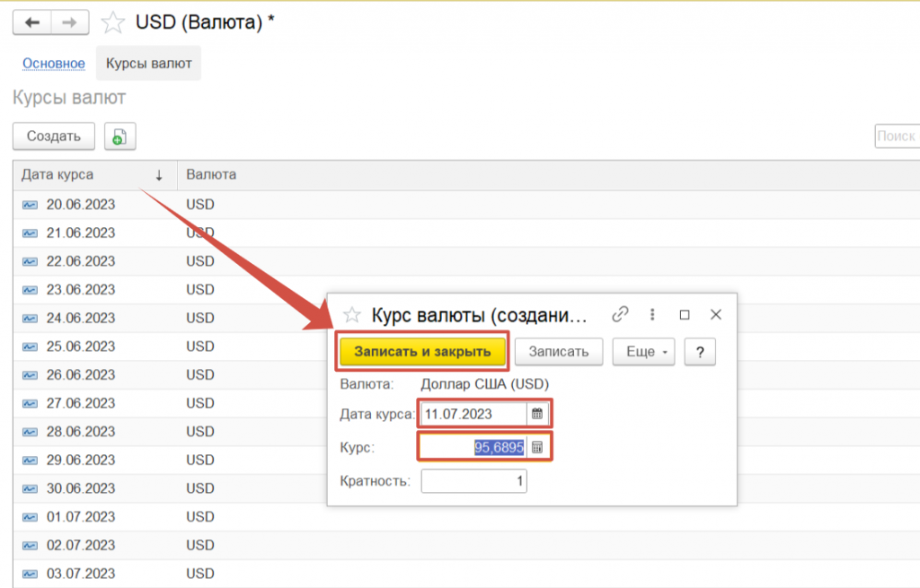Viewport: 920px width, 588px height.
Task: Click the Создать button
Action: [54, 136]
